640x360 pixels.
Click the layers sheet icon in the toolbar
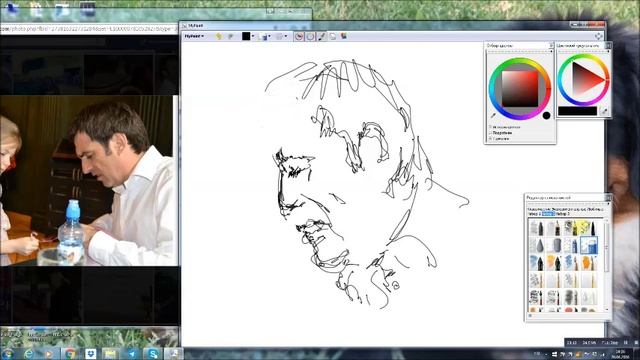(333, 37)
